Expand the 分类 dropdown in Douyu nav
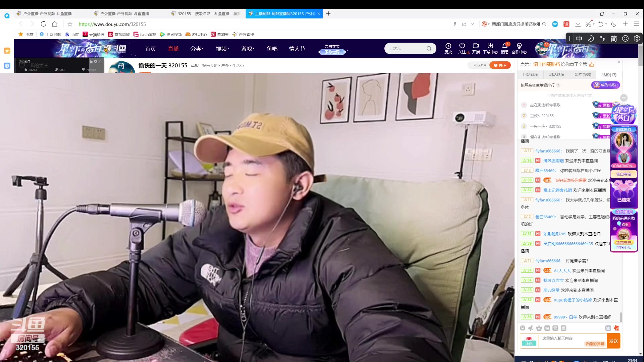Viewport: 644px width, 362px height. (197, 49)
